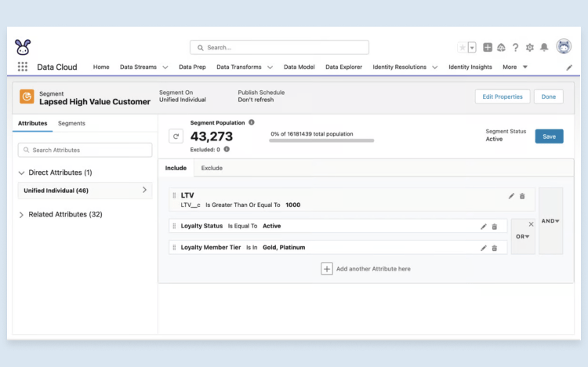
Task: Open the Data Prep tab
Action: pos(192,67)
